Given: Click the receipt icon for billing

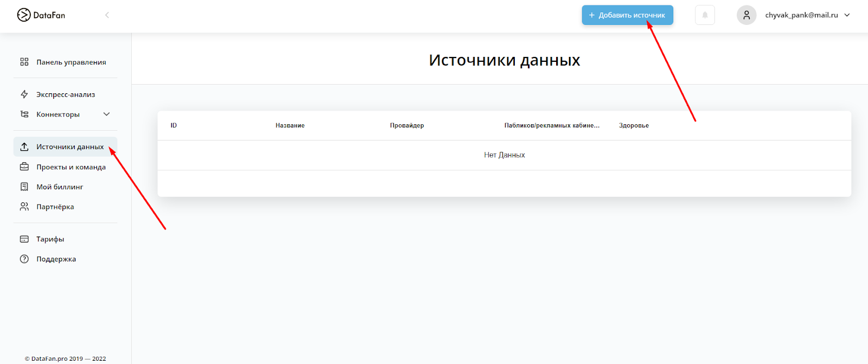Looking at the screenshot, I should 24,187.
